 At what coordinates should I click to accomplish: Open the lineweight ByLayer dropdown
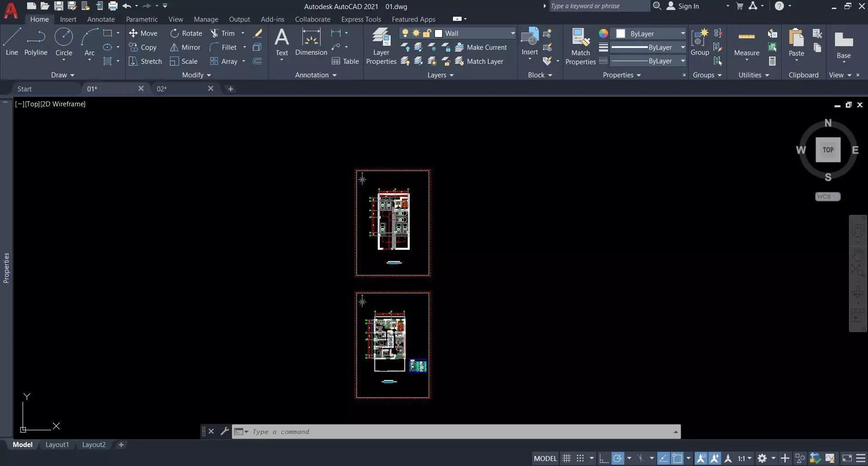click(683, 47)
